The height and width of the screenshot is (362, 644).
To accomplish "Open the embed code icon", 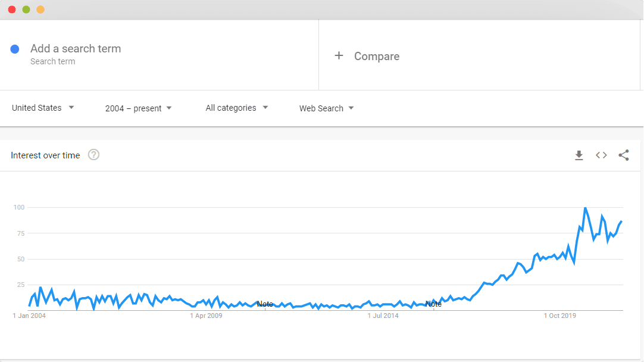I will 601,155.
